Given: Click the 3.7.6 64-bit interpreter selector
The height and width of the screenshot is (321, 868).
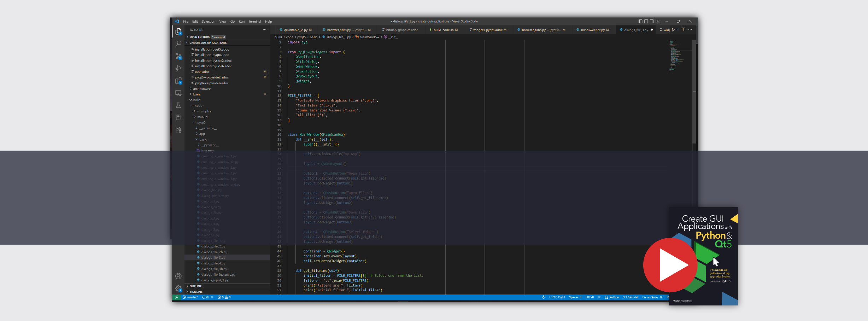Looking at the screenshot, I should click(x=631, y=297).
